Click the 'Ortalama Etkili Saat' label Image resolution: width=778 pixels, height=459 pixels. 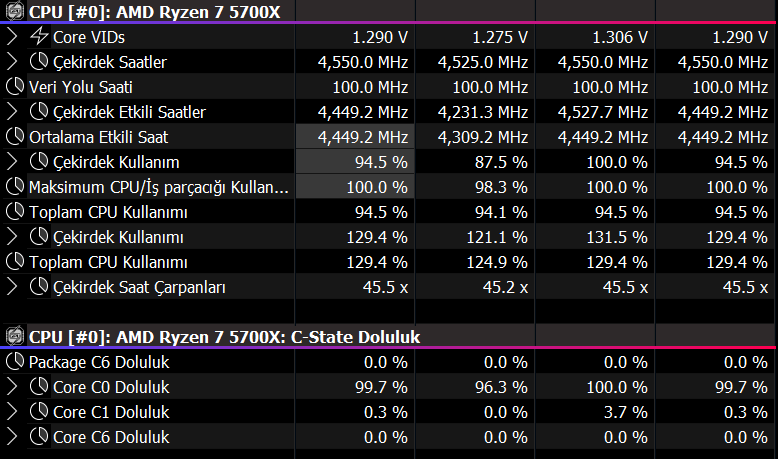(98, 137)
